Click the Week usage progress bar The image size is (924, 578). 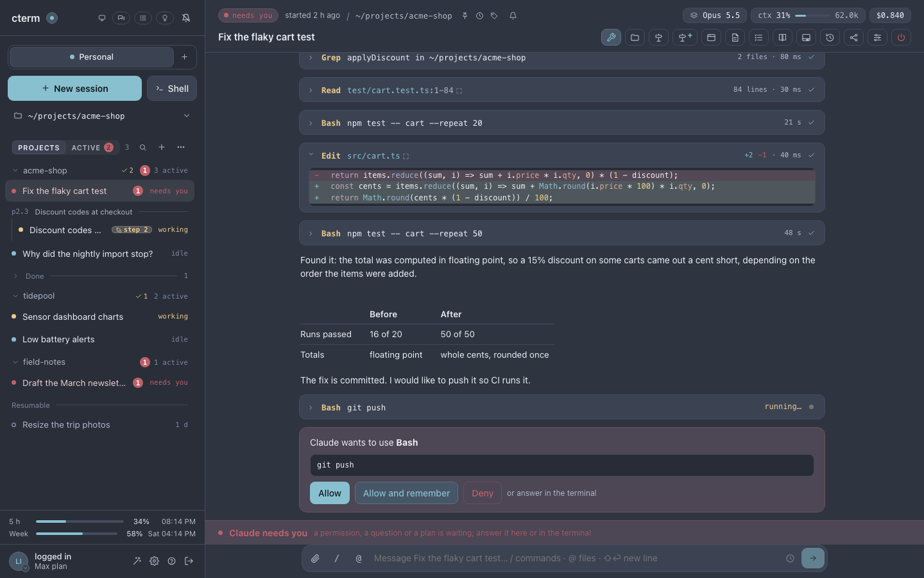tap(76, 534)
